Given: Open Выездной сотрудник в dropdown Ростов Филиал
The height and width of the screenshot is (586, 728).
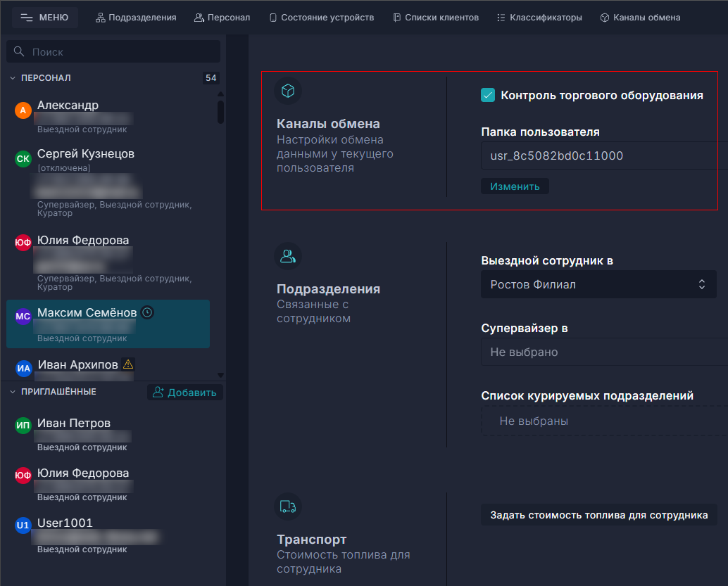Looking at the screenshot, I should (599, 284).
